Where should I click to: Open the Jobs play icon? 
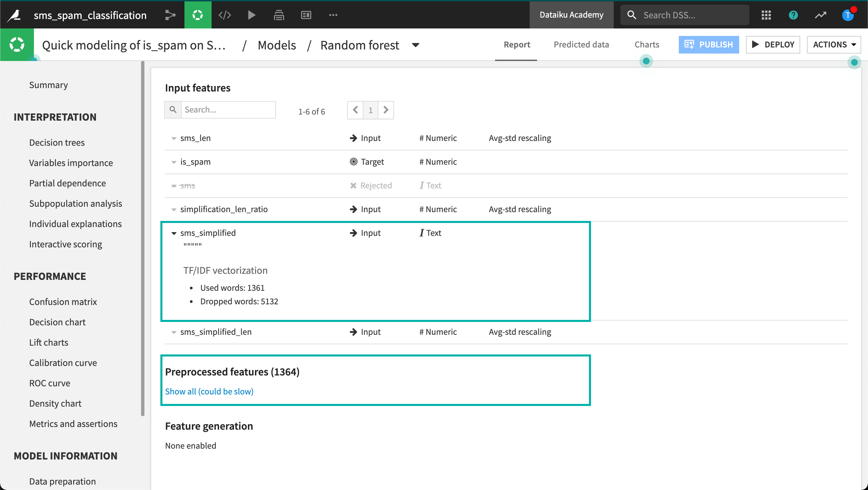pyautogui.click(x=251, y=15)
